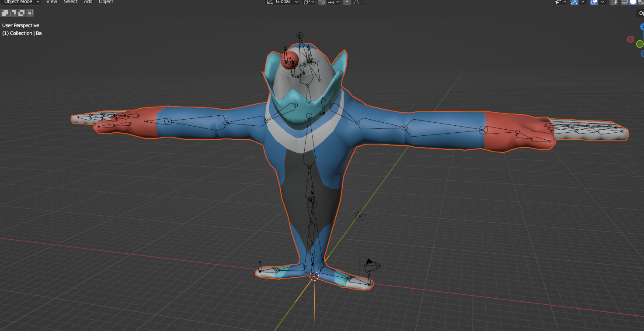
Task: Click the partially visible Options button
Action: point(640,13)
